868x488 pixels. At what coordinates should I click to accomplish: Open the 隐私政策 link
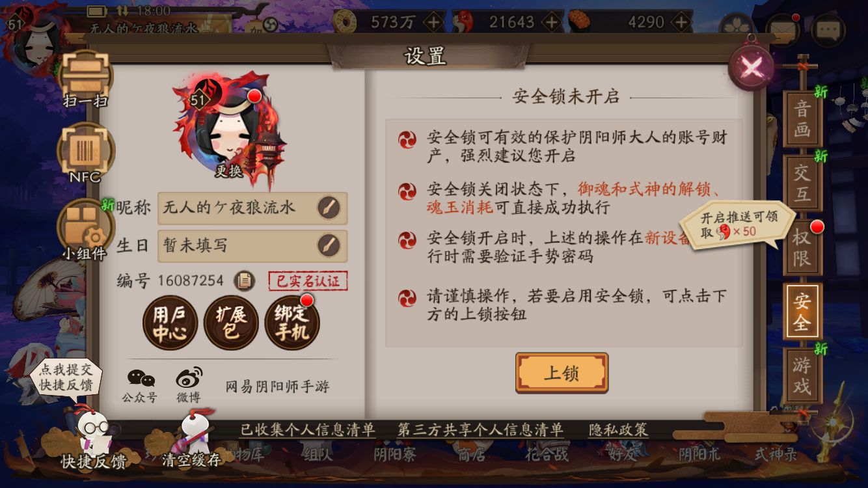(618, 429)
